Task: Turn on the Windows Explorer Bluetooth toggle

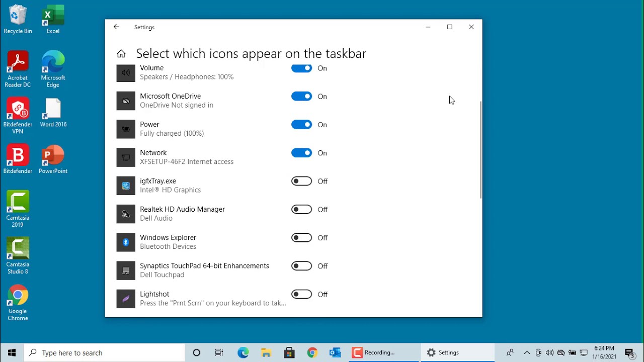Action: click(302, 238)
